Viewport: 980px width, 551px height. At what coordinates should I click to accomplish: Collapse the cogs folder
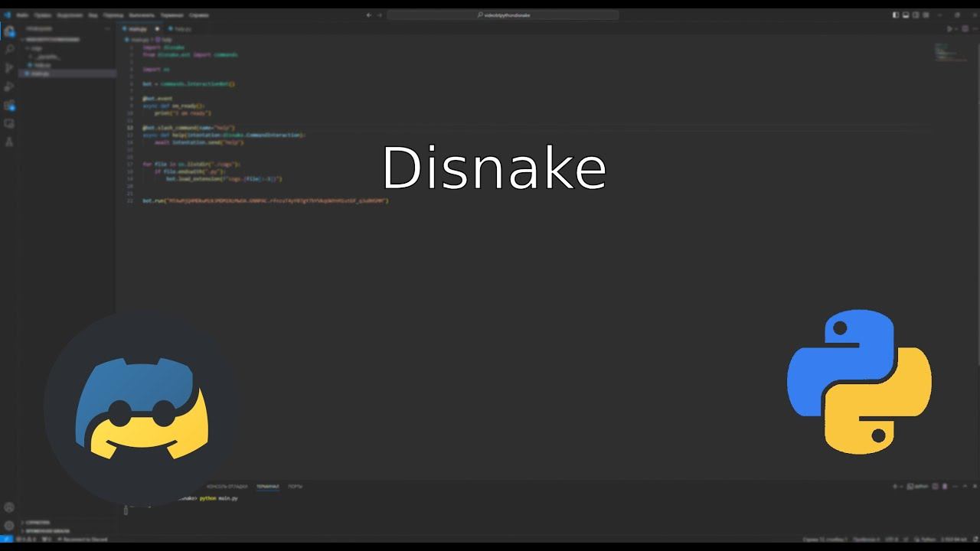(34, 48)
